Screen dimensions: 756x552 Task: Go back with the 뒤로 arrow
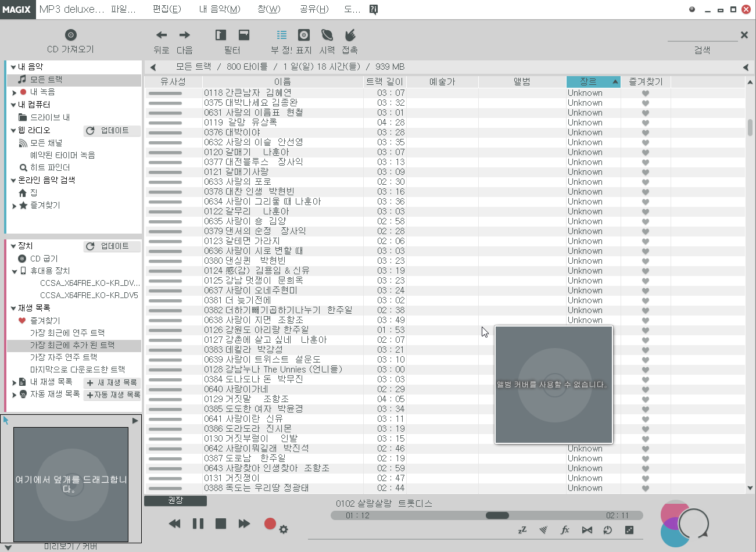point(162,35)
